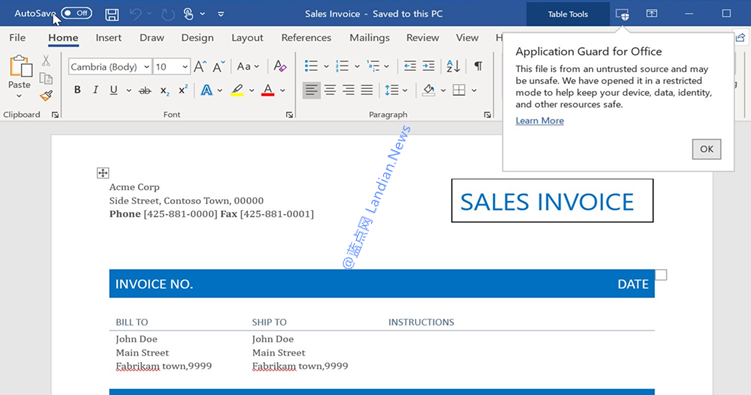Screen dimensions: 751x395
Task: Click Increase Indent icon
Action: click(429, 66)
